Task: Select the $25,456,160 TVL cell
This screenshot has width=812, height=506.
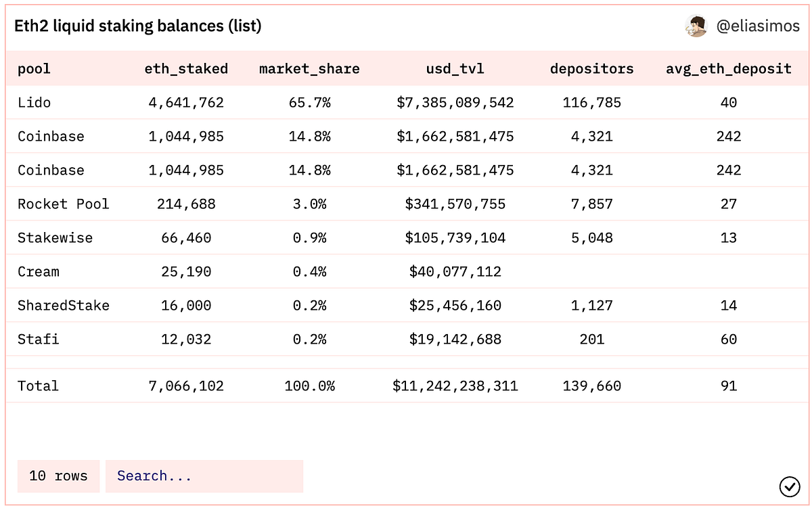Action: tap(455, 306)
